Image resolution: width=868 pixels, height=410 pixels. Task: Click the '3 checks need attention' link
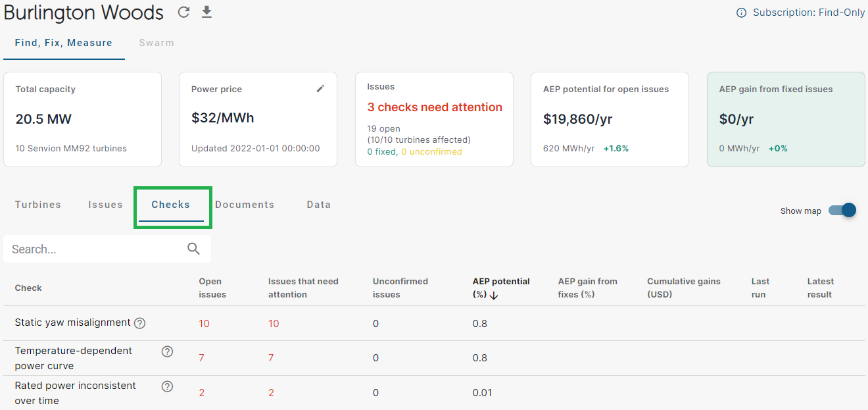click(435, 107)
